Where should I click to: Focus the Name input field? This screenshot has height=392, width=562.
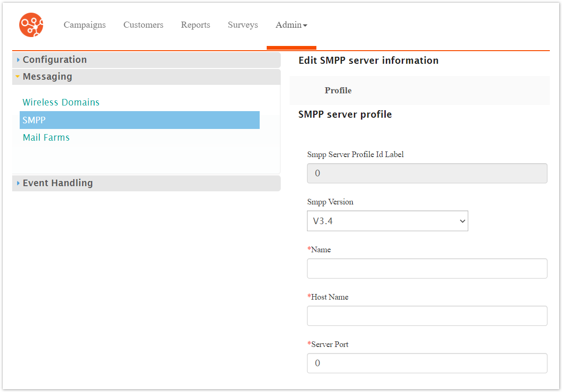(x=427, y=268)
